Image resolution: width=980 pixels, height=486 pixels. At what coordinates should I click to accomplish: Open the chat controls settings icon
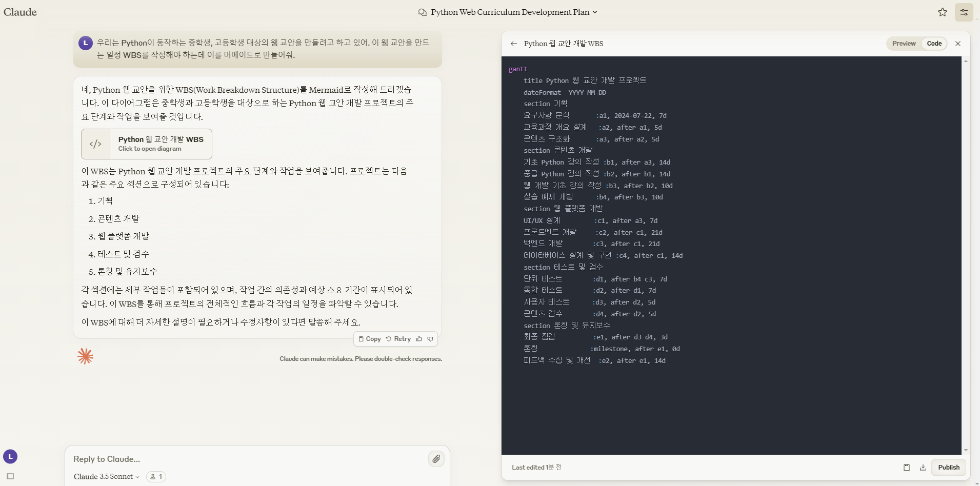pos(964,12)
